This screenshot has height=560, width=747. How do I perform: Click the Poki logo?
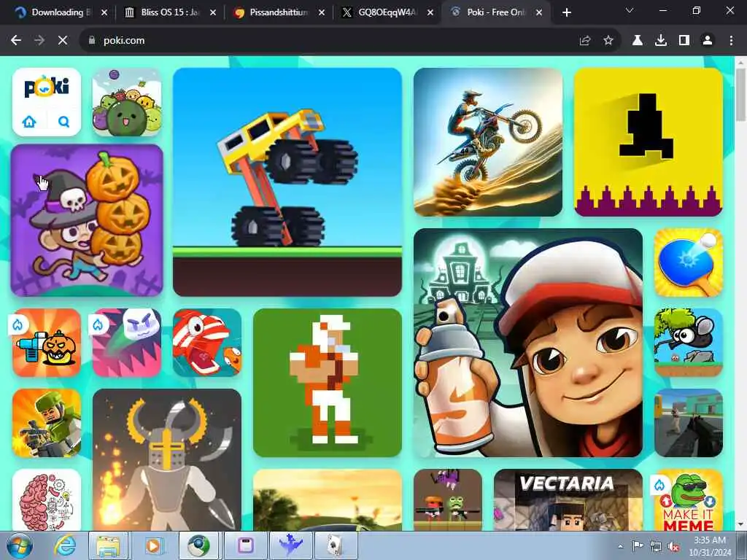click(47, 87)
